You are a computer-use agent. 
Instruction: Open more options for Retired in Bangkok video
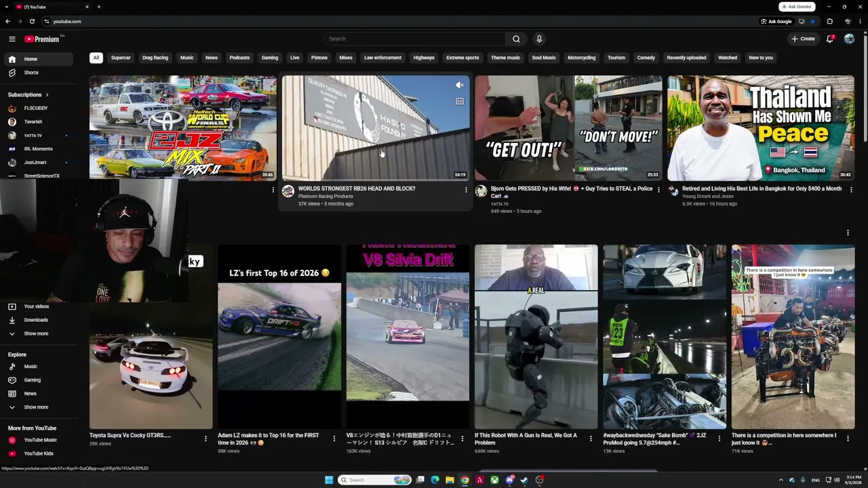[851, 190]
